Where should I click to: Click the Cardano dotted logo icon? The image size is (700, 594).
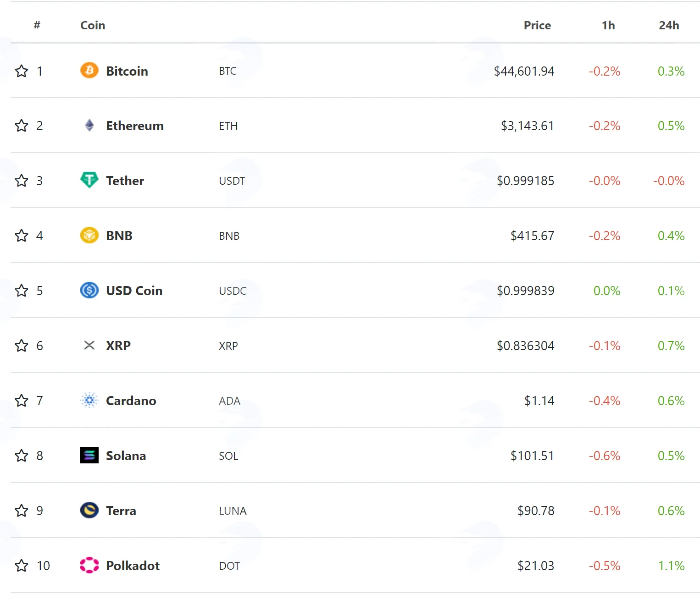pos(89,400)
